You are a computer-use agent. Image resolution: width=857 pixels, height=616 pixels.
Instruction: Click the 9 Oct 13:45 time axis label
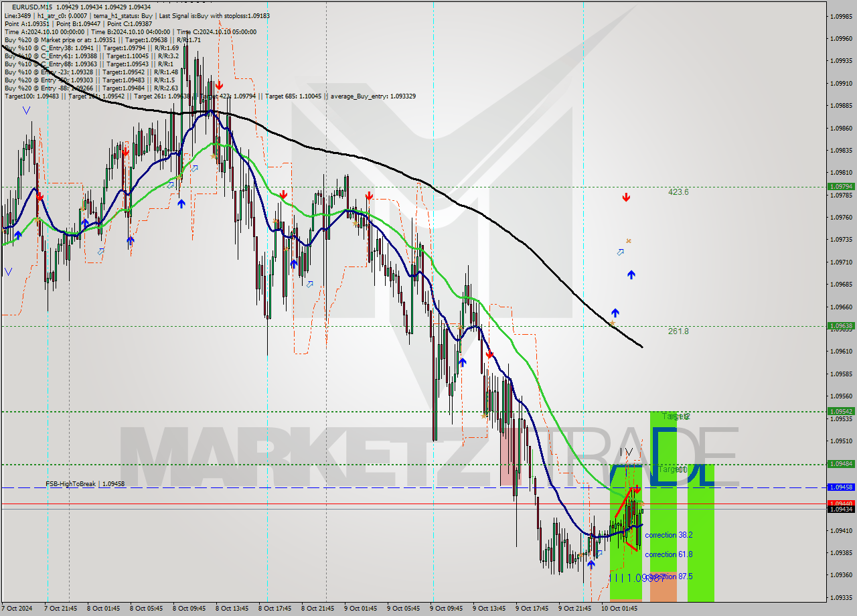pyautogui.click(x=489, y=609)
